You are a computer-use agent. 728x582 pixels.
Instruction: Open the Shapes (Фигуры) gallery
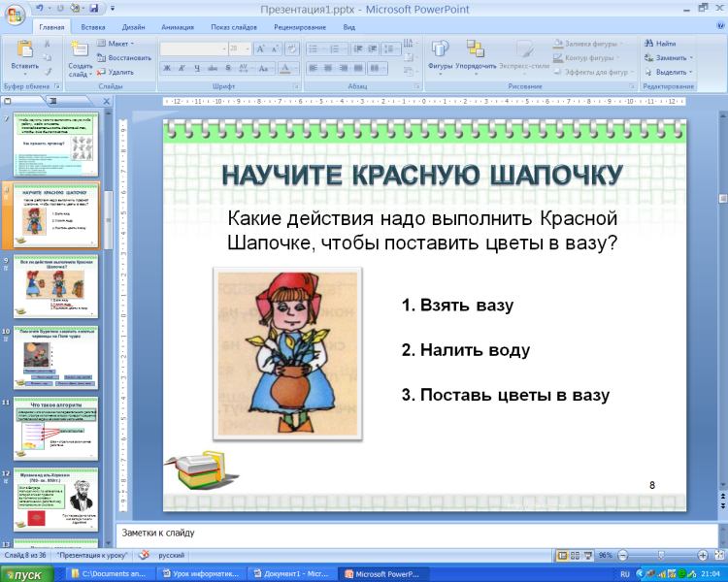[x=440, y=56]
